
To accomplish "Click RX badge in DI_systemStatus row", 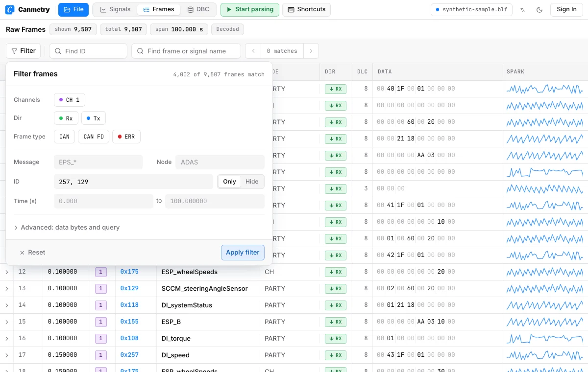I will (336, 305).
